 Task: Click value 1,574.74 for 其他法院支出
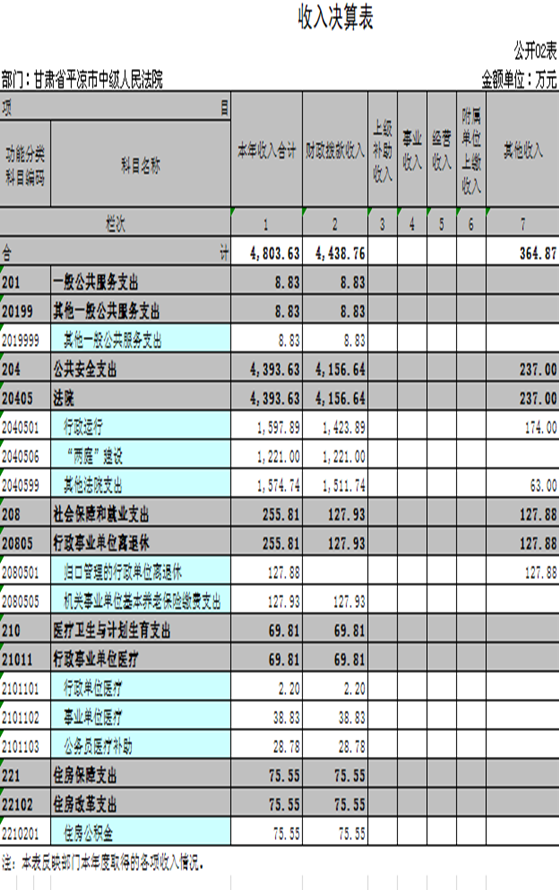point(278,486)
